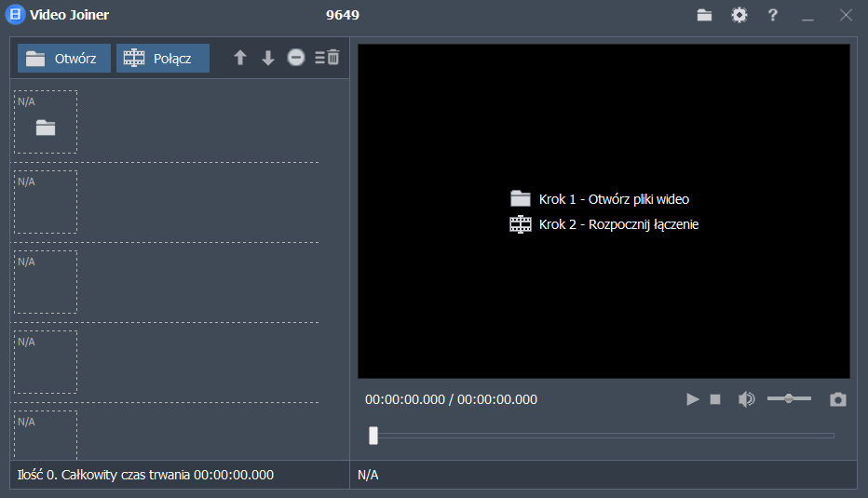This screenshot has width=868, height=498.
Task: Open settings gear icon in title bar
Action: [739, 15]
